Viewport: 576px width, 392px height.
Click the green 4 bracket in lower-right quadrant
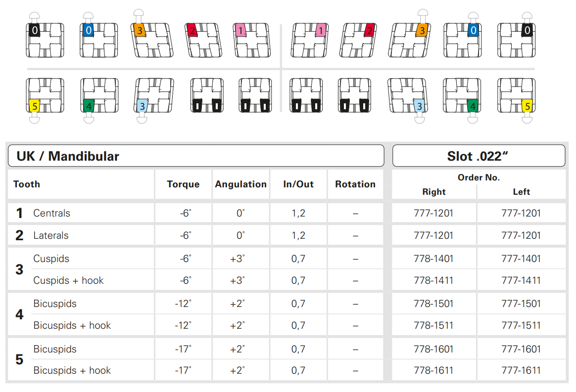click(x=462, y=96)
